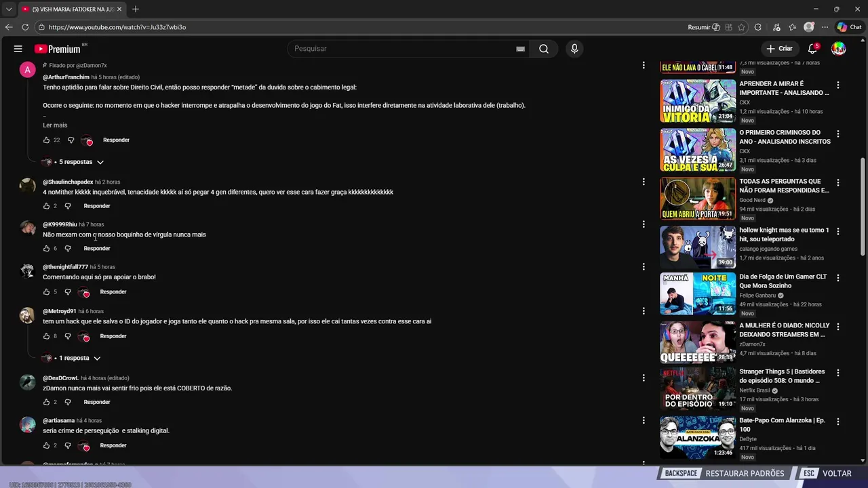Viewport: 868px width, 488px height.
Task: Open options for 'Stranger Things 5' video
Action: (838, 373)
